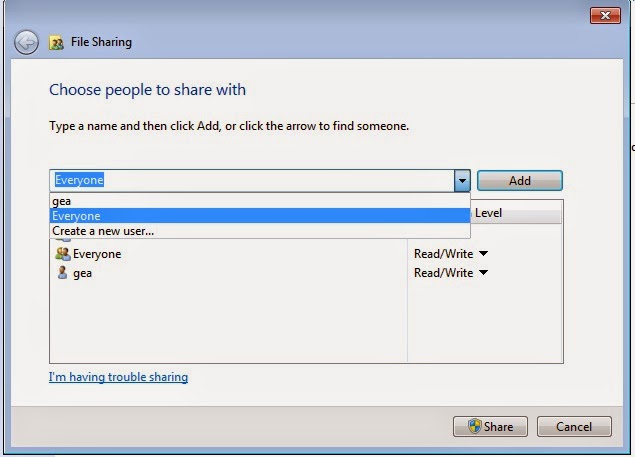Click the shield icon on the Share button
This screenshot has width=635, height=457.
click(x=474, y=427)
